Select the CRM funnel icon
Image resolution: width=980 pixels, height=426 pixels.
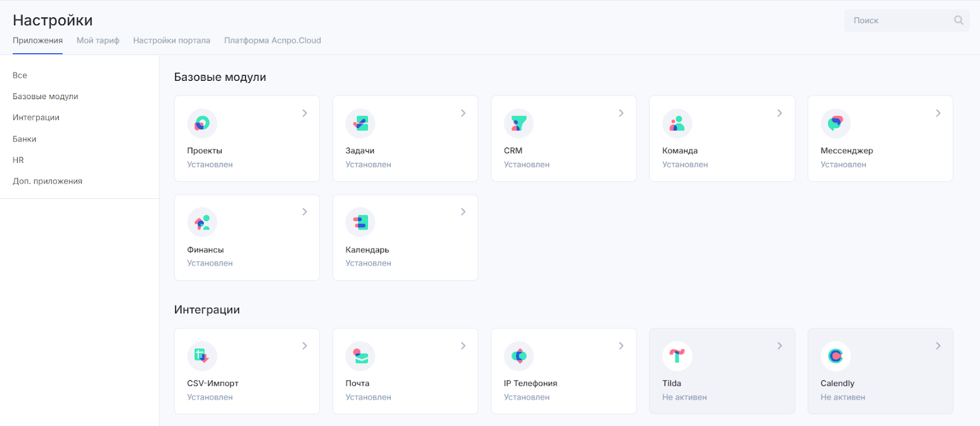[519, 124]
